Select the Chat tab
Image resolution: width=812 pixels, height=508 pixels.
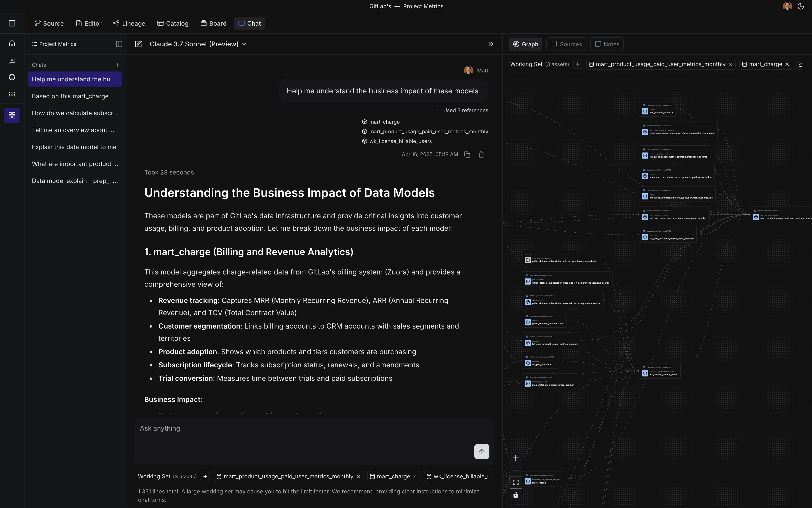249,24
